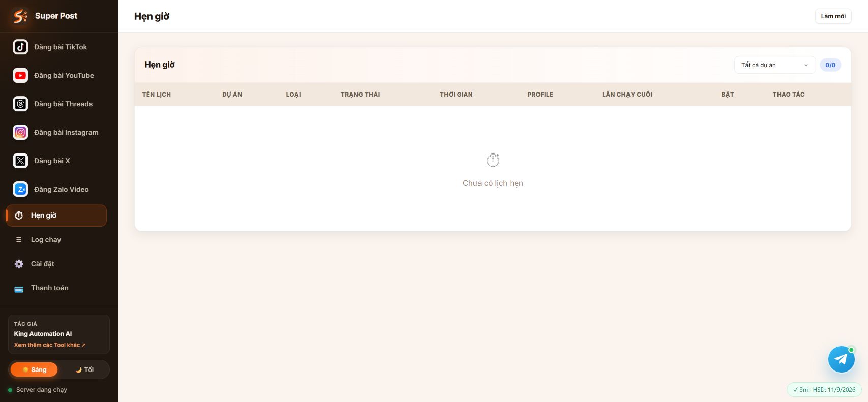The height and width of the screenshot is (402, 868).
Task: Open the TikTok posting icon
Action: 20,47
